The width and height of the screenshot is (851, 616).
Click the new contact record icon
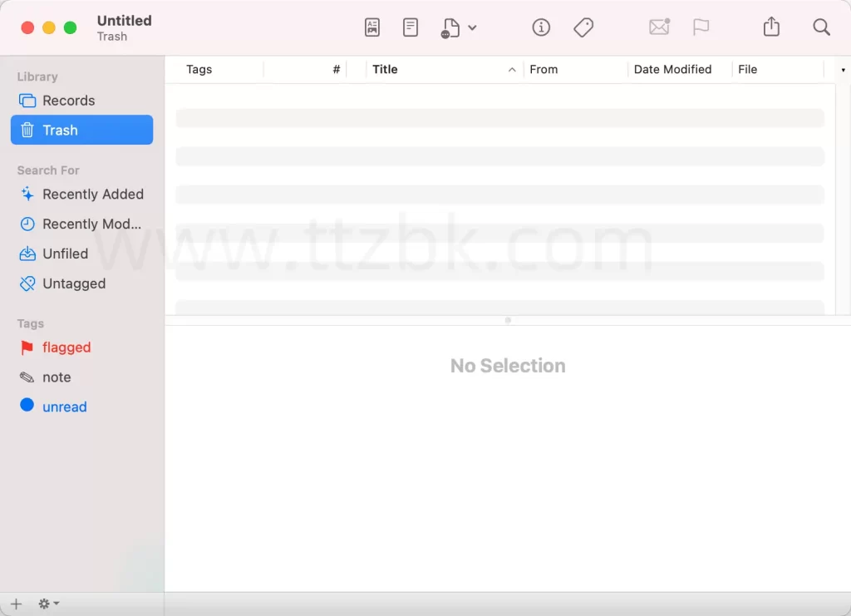click(x=372, y=27)
